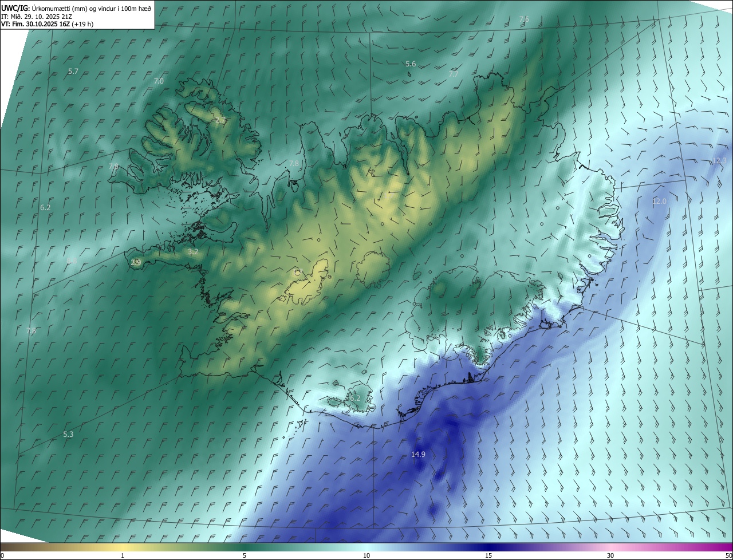Select the 2.9 value label on the map
The height and width of the screenshot is (560, 733).
pyautogui.click(x=136, y=262)
